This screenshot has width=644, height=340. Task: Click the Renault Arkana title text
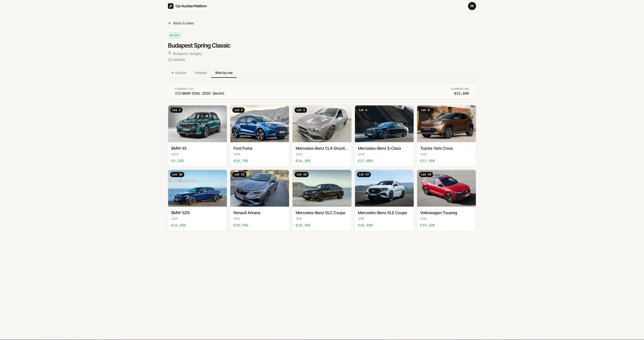point(247,213)
